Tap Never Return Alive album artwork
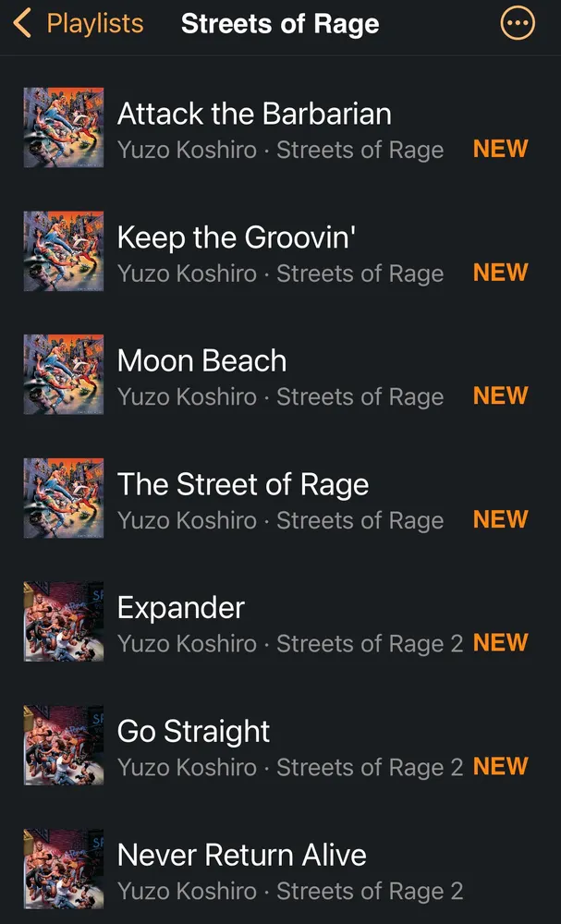 pyautogui.click(x=63, y=869)
